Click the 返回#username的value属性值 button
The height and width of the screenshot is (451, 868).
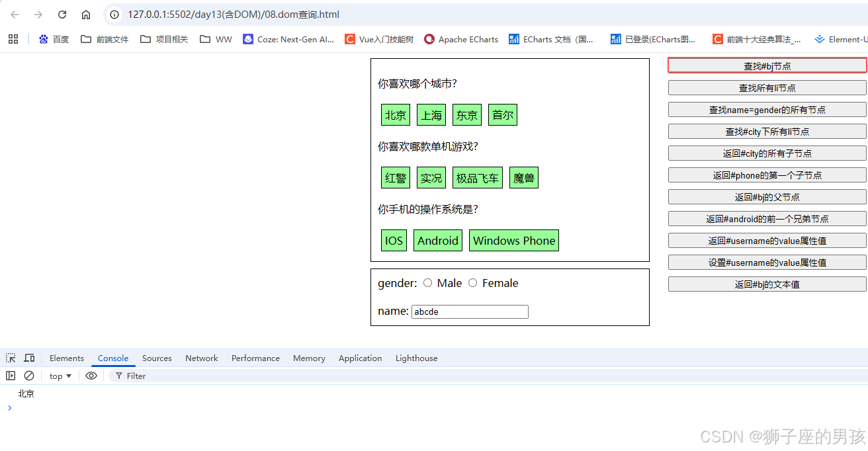pyautogui.click(x=767, y=240)
